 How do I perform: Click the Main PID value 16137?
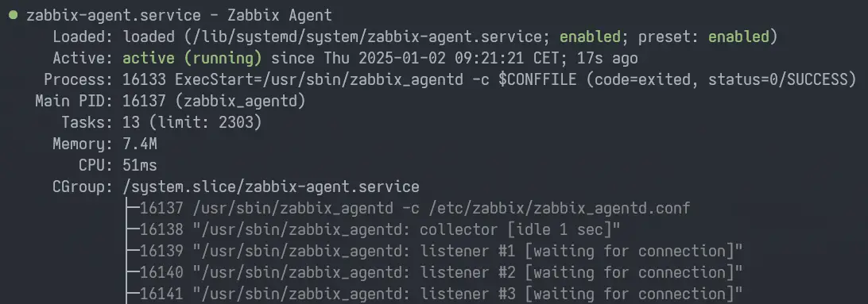coord(145,101)
